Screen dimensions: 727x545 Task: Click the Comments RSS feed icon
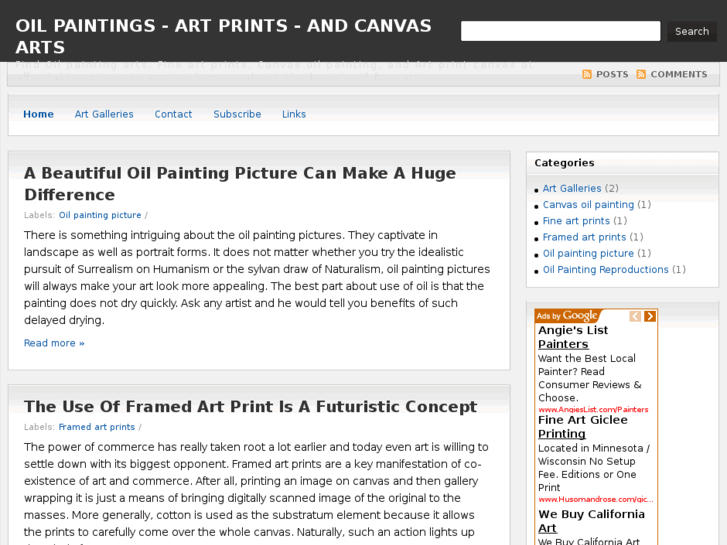pyautogui.click(x=641, y=74)
